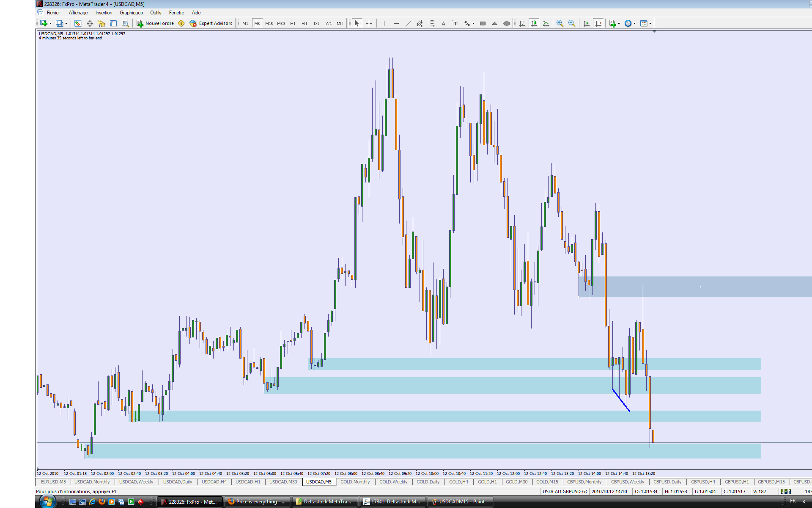Open the Windows Start button
This screenshot has height=508, width=812.
pyautogui.click(x=47, y=502)
